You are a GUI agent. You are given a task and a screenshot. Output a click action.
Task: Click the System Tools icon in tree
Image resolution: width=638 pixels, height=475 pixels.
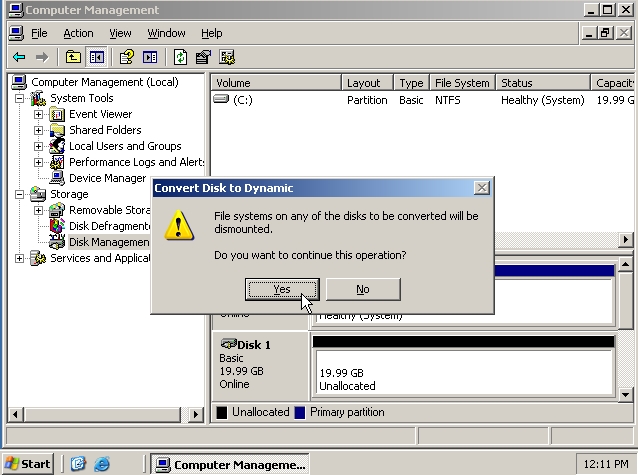point(38,98)
